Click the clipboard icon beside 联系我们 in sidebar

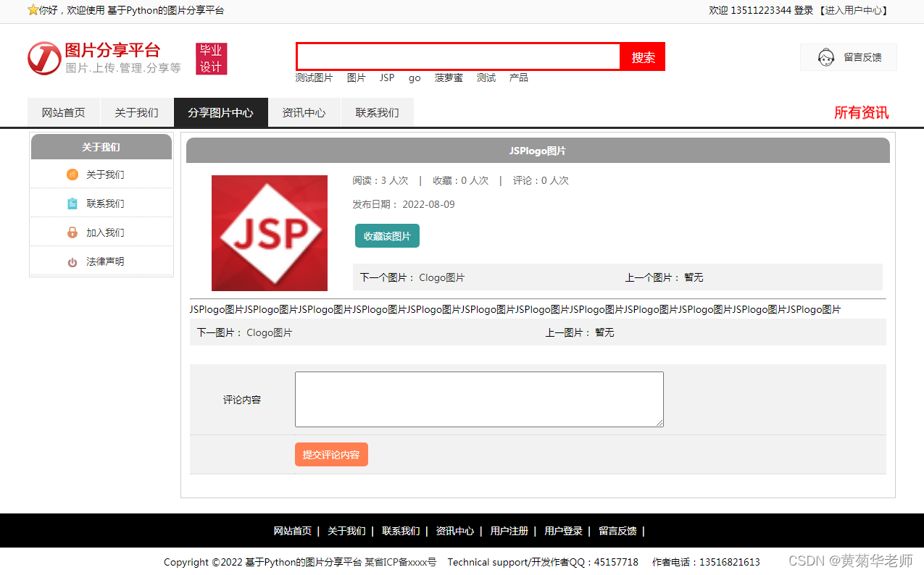(71, 203)
